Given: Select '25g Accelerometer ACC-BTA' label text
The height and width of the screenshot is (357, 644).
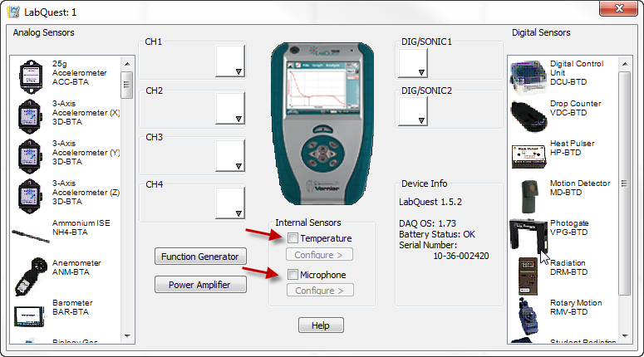Looking at the screenshot, I should pyautogui.click(x=79, y=72).
